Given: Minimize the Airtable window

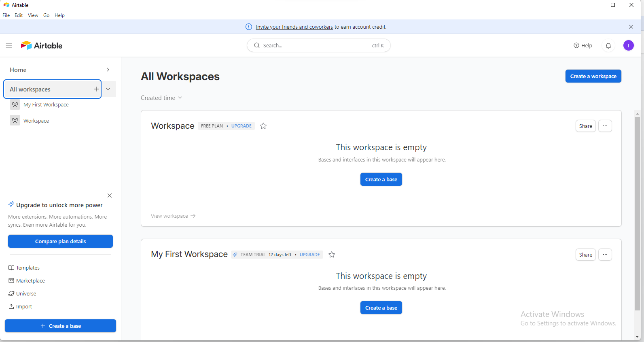Looking at the screenshot, I should pos(595,5).
